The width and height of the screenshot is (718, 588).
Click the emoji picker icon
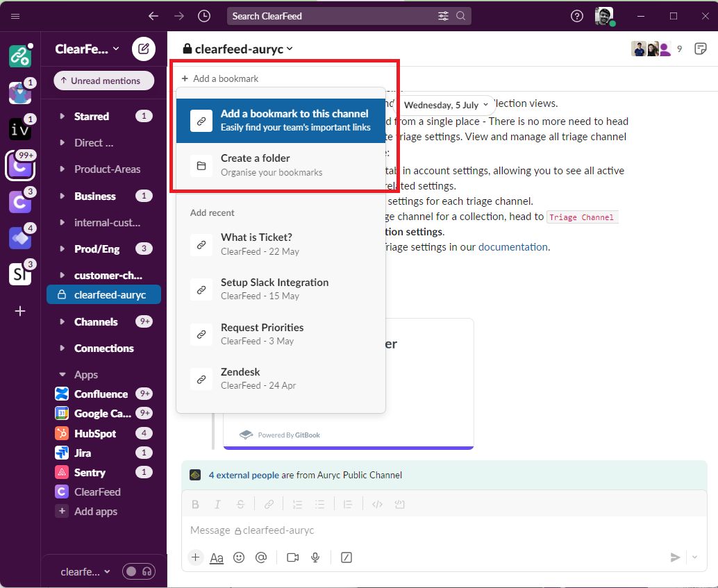(239, 557)
